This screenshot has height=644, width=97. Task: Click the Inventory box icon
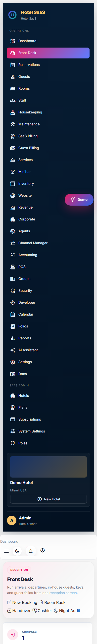13,184
